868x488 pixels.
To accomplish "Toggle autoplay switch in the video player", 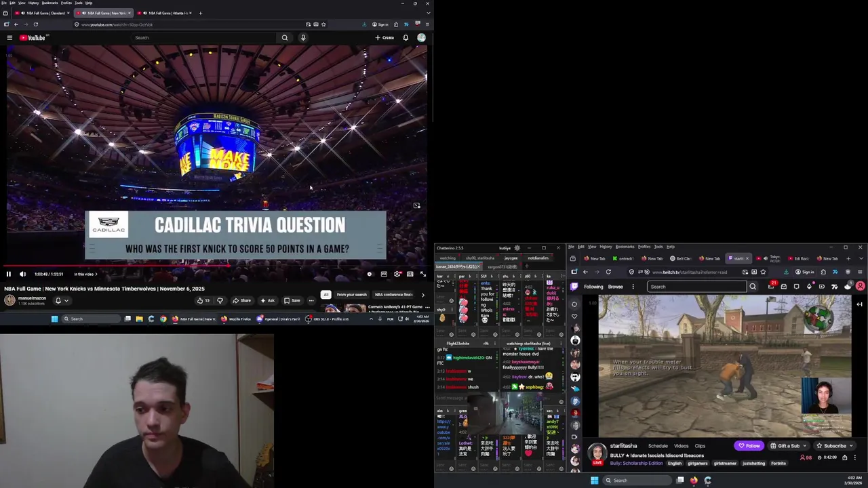I will click(370, 274).
